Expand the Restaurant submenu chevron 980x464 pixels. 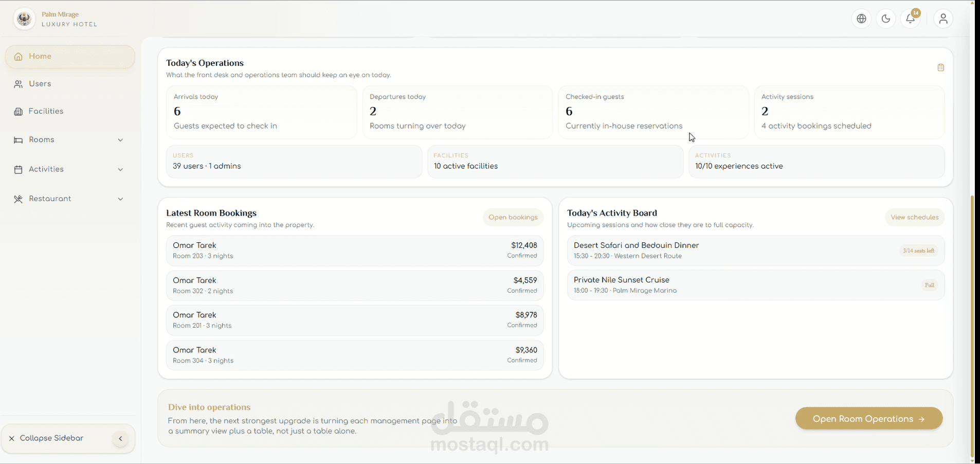pos(120,199)
